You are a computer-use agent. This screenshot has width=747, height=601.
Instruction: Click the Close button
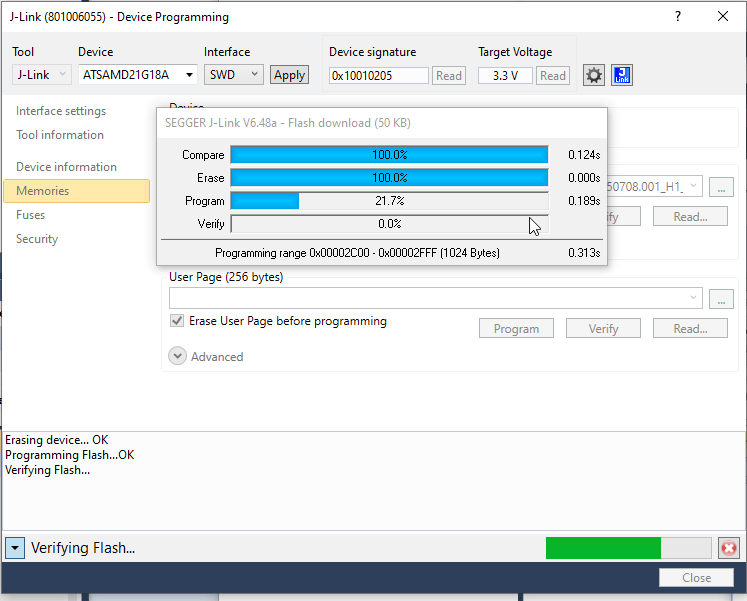point(696,578)
